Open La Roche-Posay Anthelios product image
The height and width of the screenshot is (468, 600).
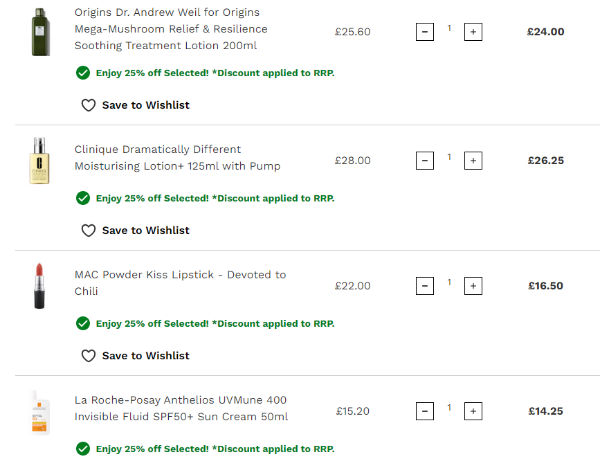point(39,411)
